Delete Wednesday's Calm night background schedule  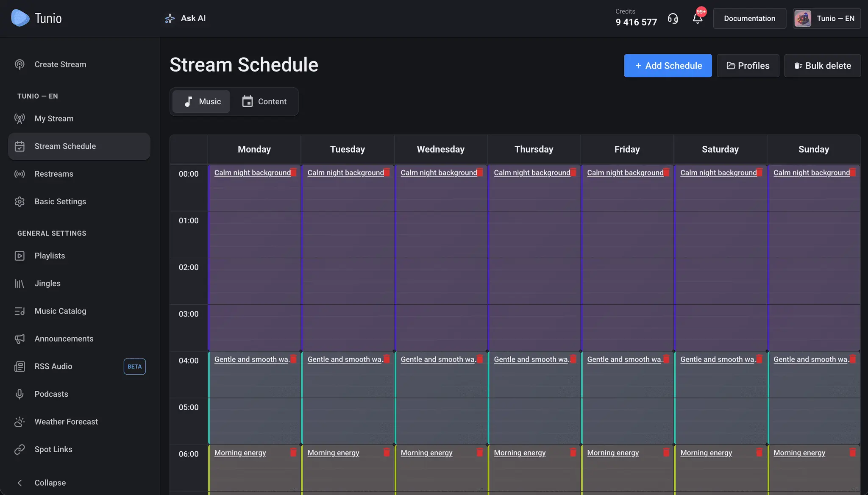[x=480, y=172]
